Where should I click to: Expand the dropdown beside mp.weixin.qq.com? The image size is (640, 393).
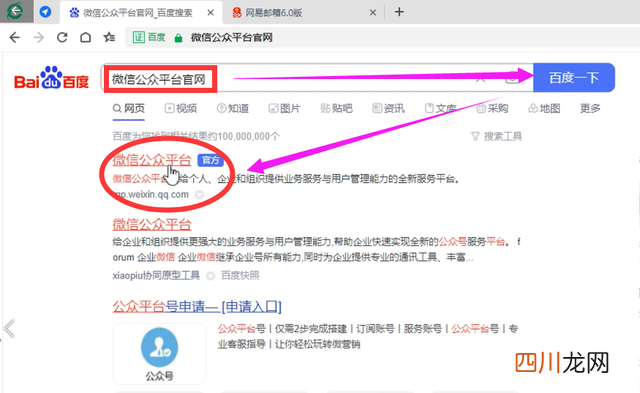tap(199, 195)
